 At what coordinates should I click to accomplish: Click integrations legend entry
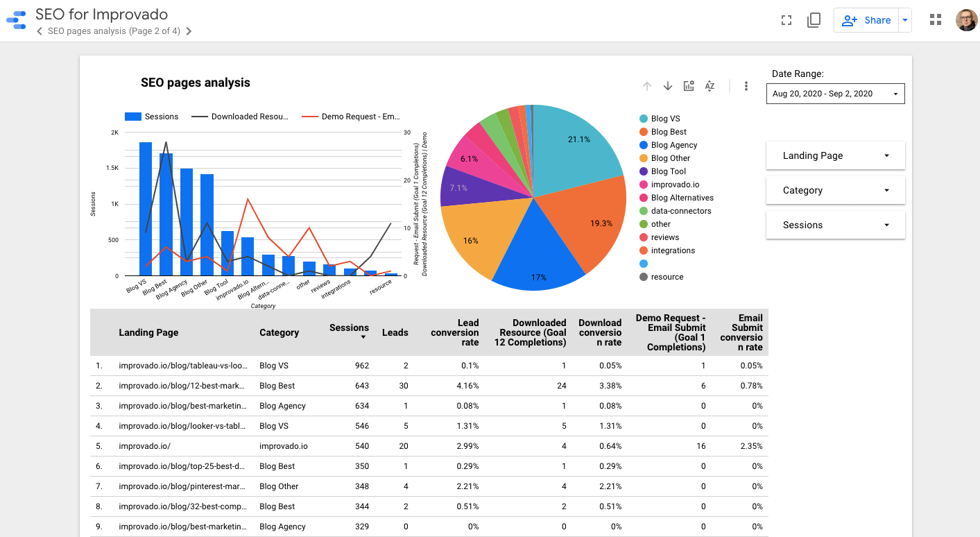click(x=667, y=250)
